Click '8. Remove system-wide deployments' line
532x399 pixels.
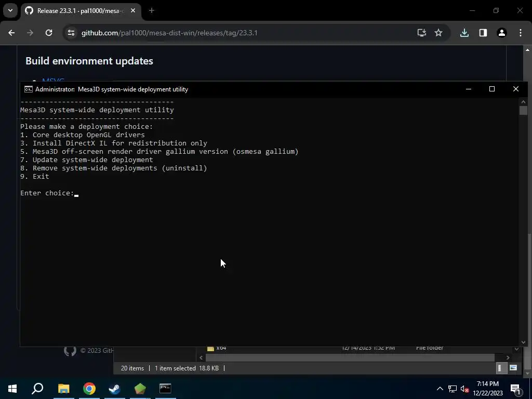point(114,168)
